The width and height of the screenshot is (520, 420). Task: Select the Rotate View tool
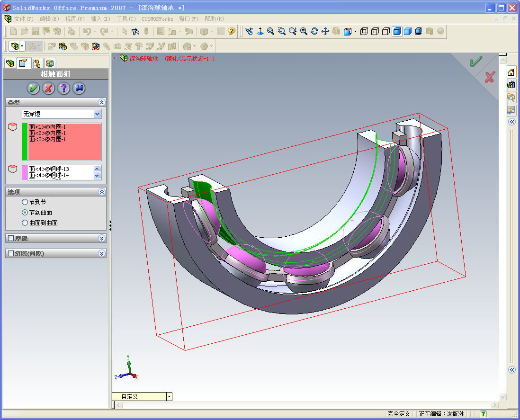click(314, 32)
